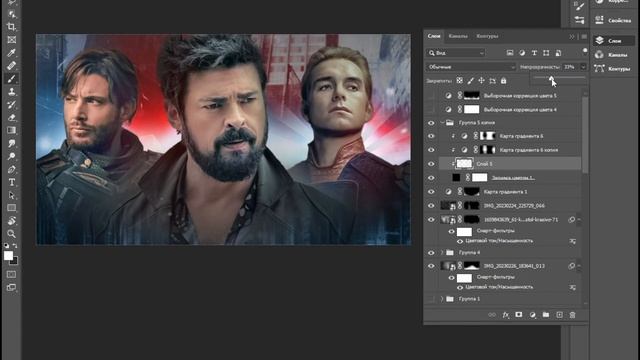This screenshot has width=640, height=360.
Task: Select the Eraser tool
Action: [x=11, y=118]
